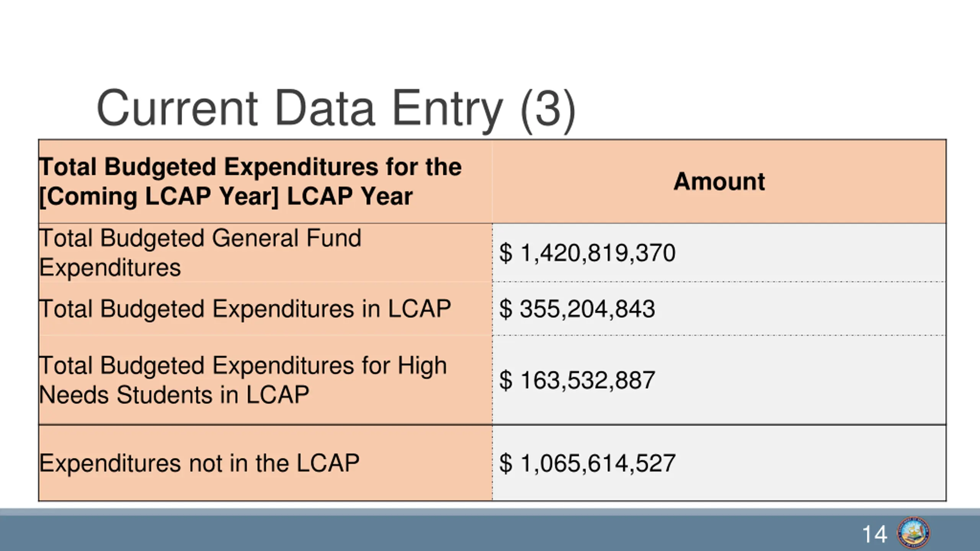Click the 355,204,843 amount value
Image resolution: width=980 pixels, height=551 pixels.
(x=587, y=309)
